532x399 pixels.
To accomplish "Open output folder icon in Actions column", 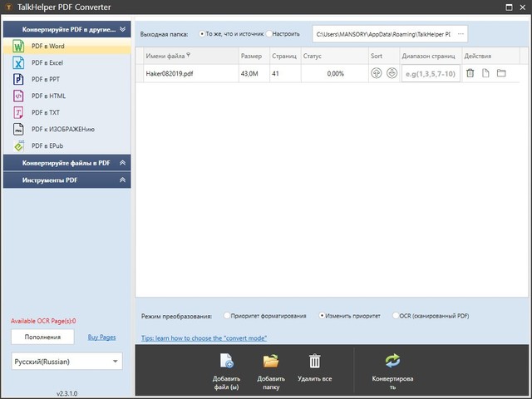I will point(501,73).
